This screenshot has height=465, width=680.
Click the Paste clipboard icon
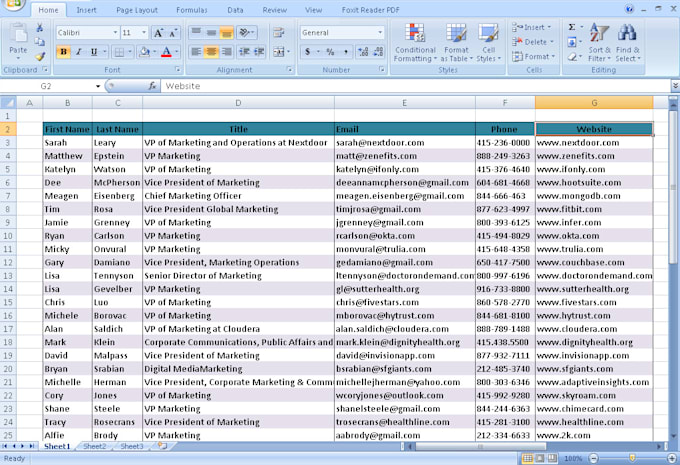tap(18, 34)
